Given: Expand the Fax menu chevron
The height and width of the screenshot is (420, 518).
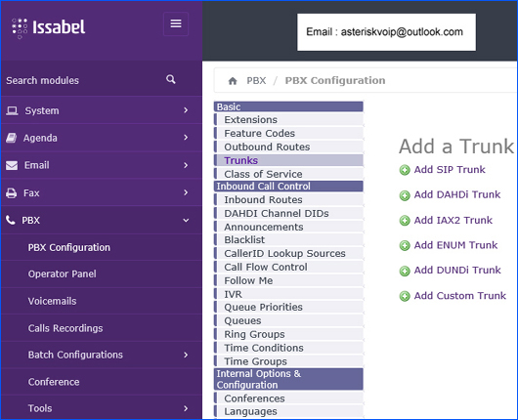Looking at the screenshot, I should click(x=186, y=192).
